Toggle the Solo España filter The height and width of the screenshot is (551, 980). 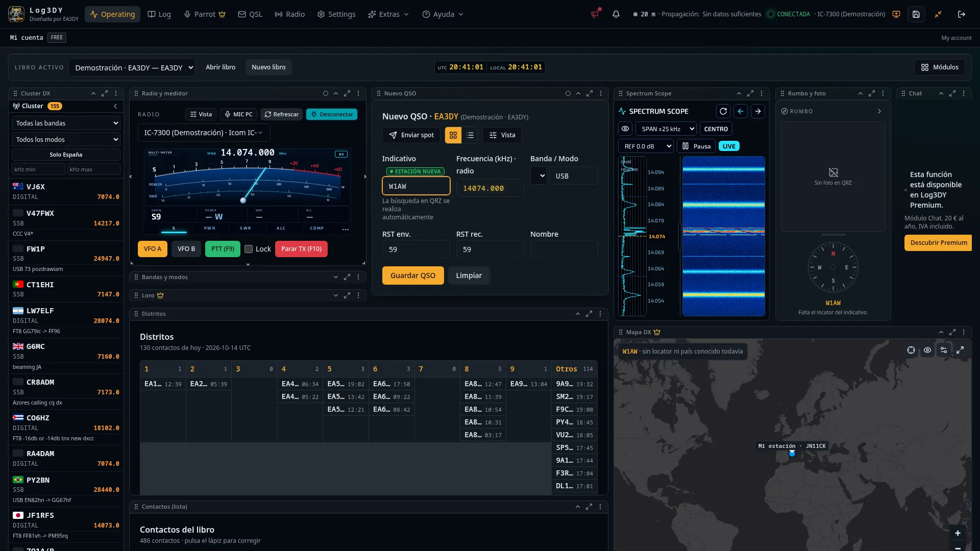pyautogui.click(x=66, y=155)
